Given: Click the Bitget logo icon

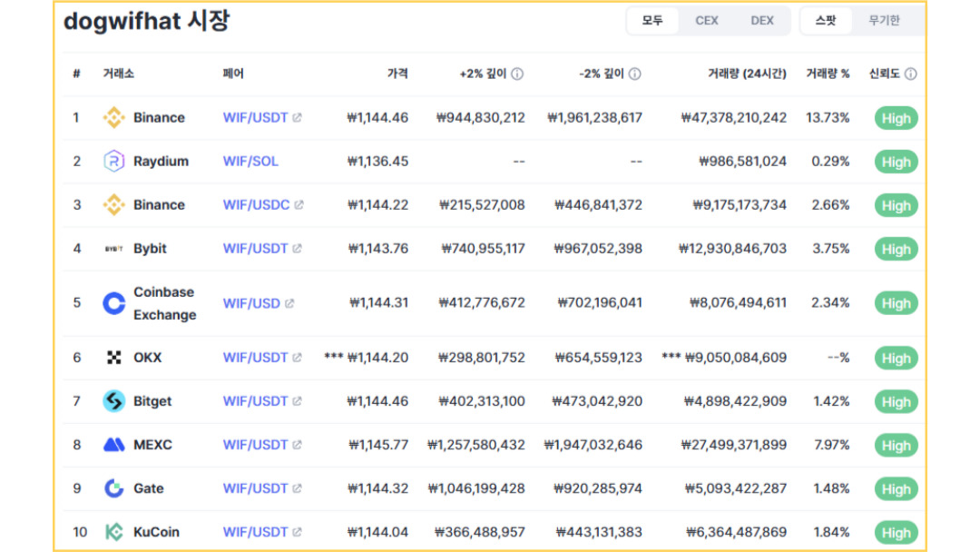Looking at the screenshot, I should tap(113, 401).
